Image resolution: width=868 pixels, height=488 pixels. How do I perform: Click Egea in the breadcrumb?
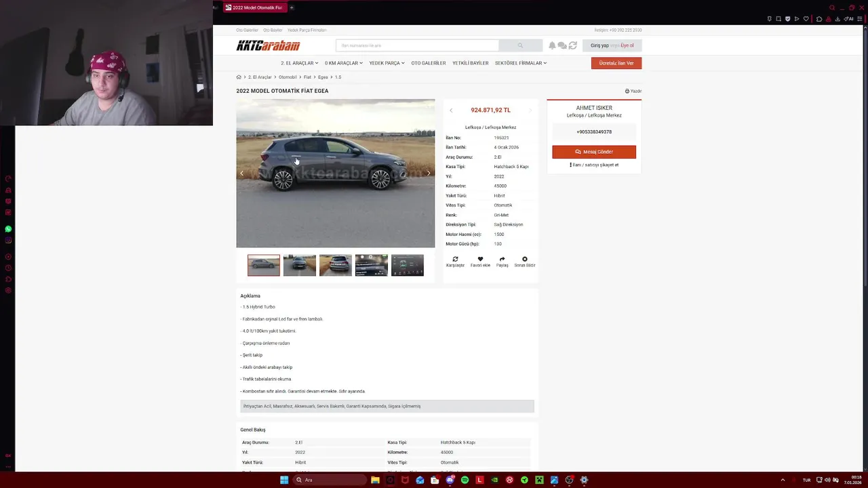click(x=323, y=77)
